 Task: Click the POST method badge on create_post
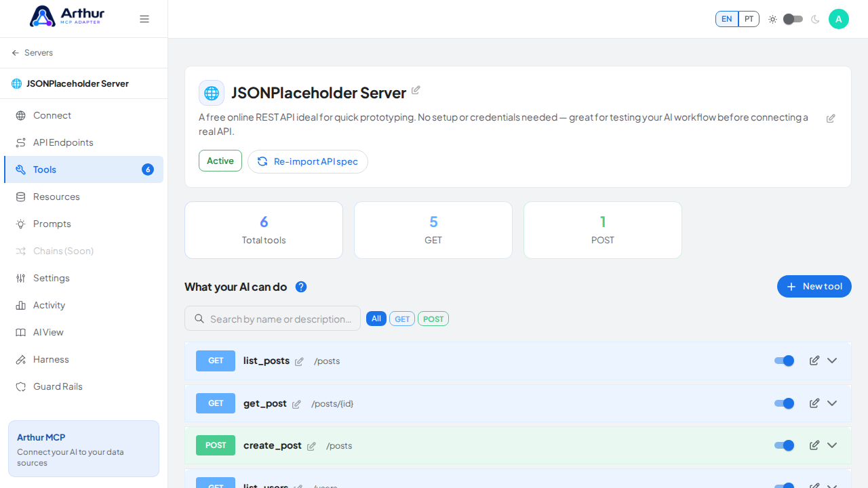pyautogui.click(x=216, y=445)
